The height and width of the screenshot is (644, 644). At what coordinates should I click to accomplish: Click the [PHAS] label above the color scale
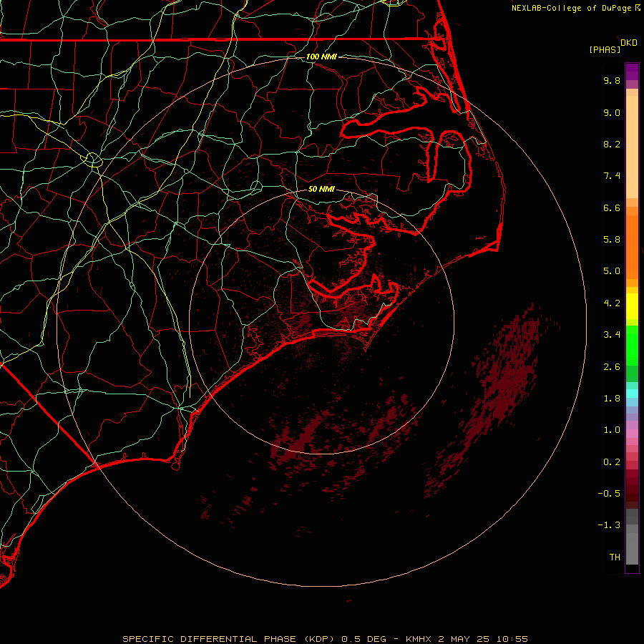click(x=605, y=49)
